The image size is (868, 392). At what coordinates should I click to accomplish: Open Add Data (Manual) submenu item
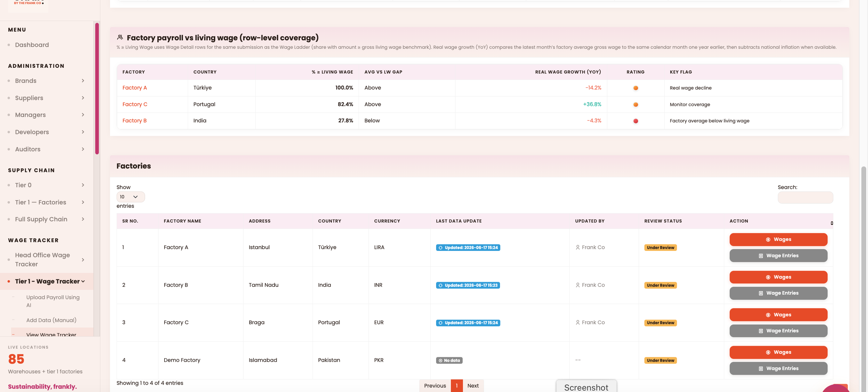[x=51, y=320]
